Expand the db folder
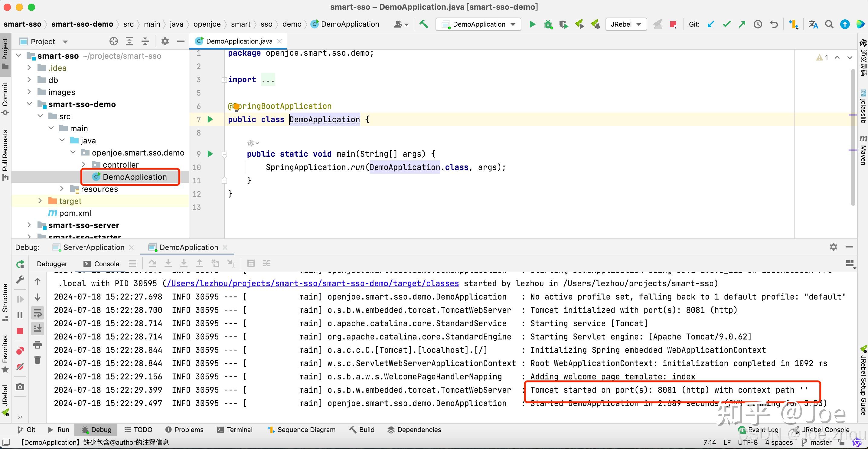 [x=29, y=80]
